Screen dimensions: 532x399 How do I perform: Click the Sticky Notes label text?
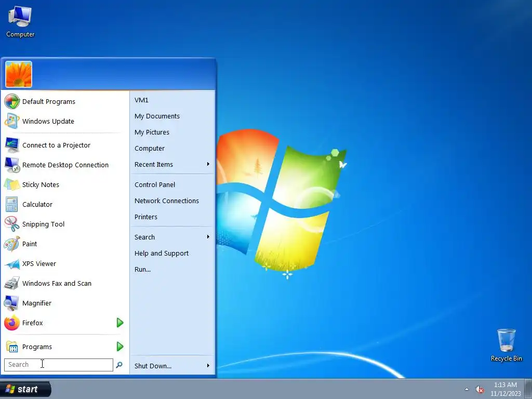(41, 184)
